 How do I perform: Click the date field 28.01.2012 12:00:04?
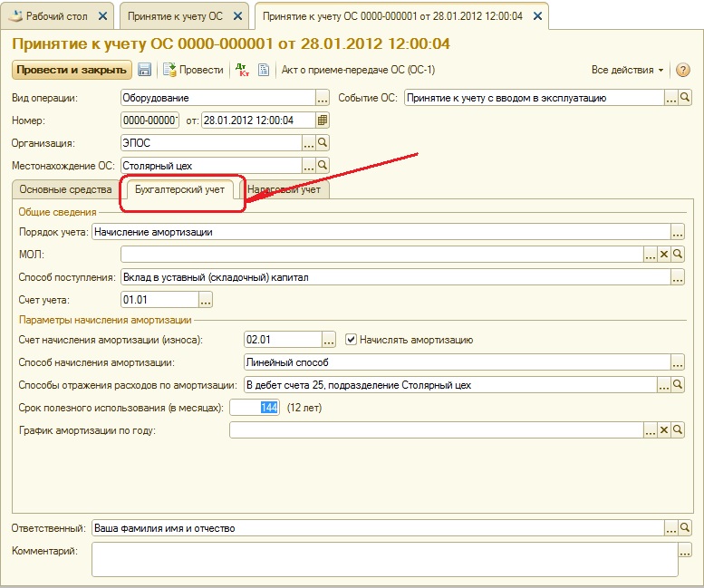(258, 120)
